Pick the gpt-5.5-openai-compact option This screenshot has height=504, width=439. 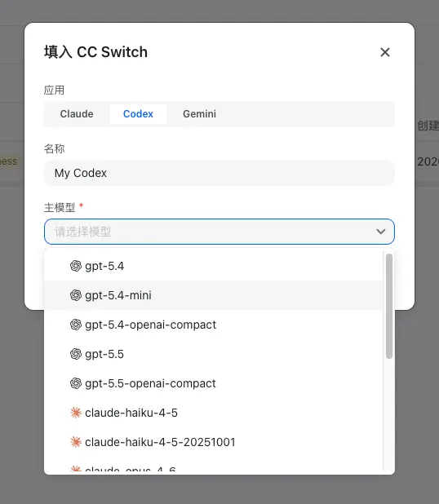pos(213,383)
